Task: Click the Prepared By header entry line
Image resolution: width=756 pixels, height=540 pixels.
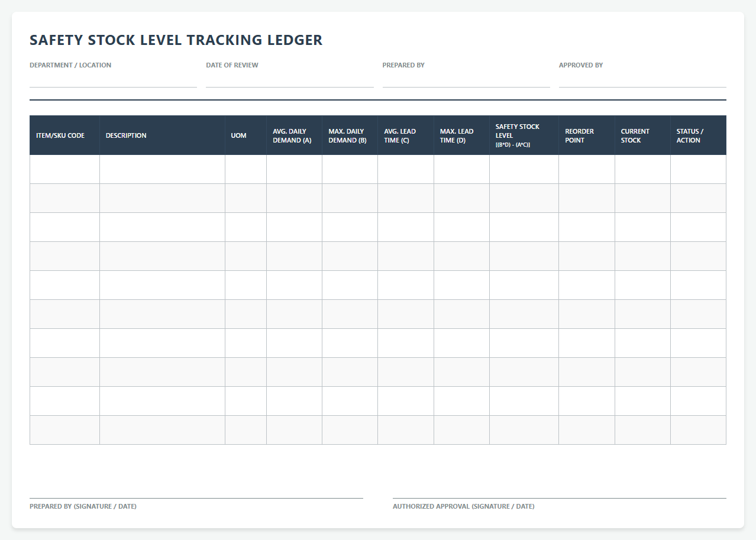Action: tap(466, 80)
